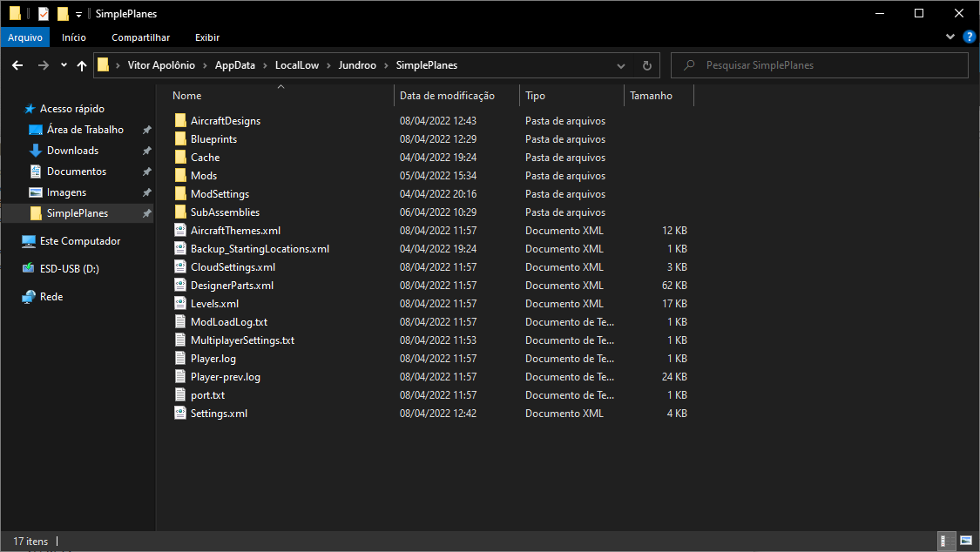
Task: Click the 08/04/2022 12:42 date of Settings.xml
Action: (x=438, y=414)
